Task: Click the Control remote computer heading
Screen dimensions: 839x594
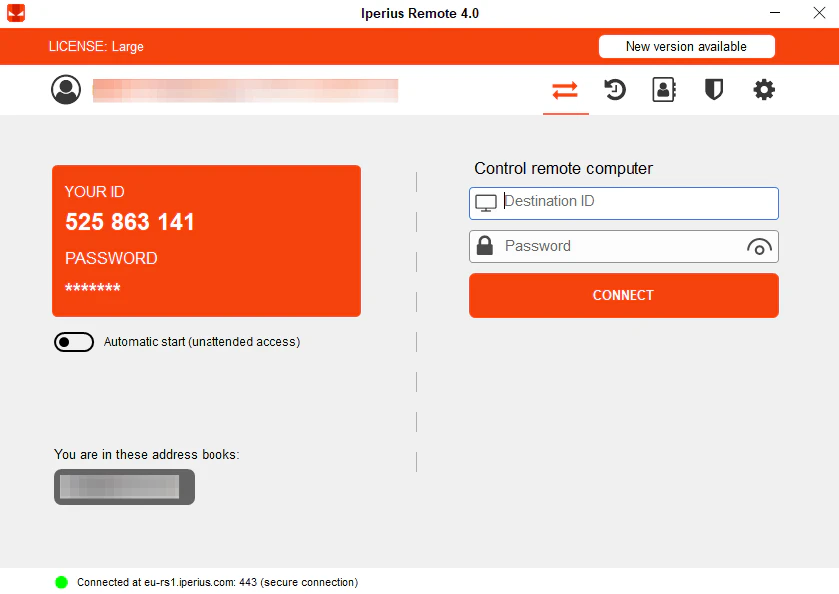Action: coord(563,168)
